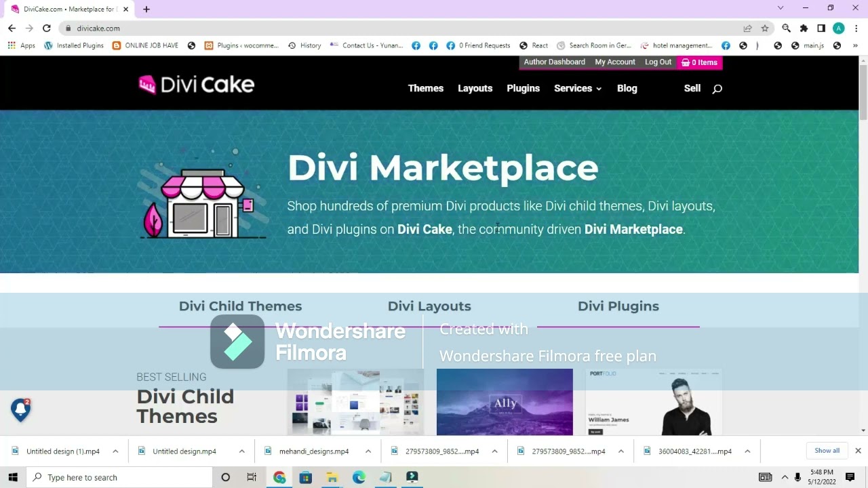The image size is (868, 488).
Task: Open the Themes menu item
Action: coord(425,89)
